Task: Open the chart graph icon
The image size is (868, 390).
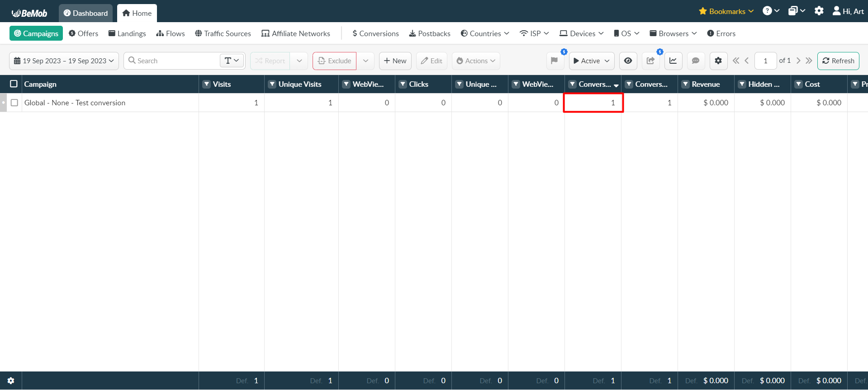Action: (673, 61)
